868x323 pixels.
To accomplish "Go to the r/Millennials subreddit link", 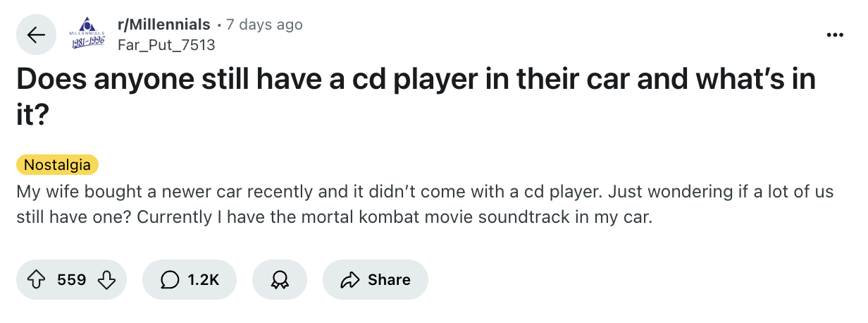I will coord(163,25).
